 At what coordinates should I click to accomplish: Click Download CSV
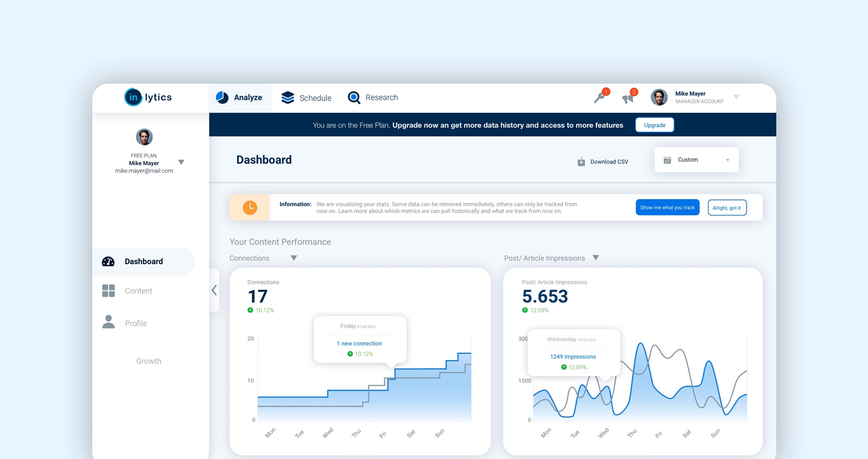click(x=603, y=161)
